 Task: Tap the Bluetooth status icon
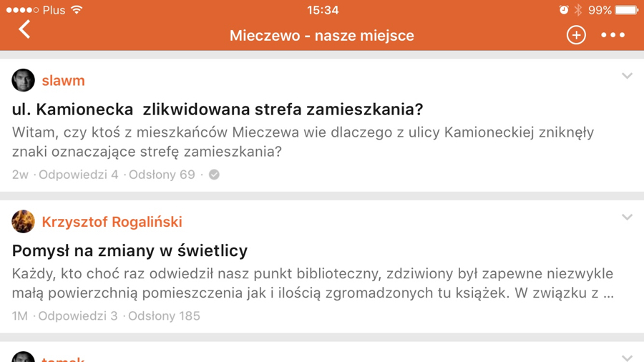pyautogui.click(x=578, y=10)
